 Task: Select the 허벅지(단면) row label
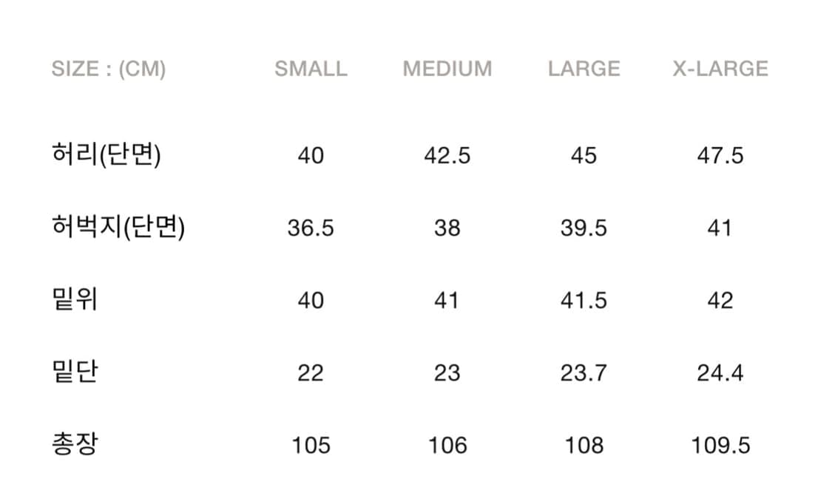click(x=118, y=228)
